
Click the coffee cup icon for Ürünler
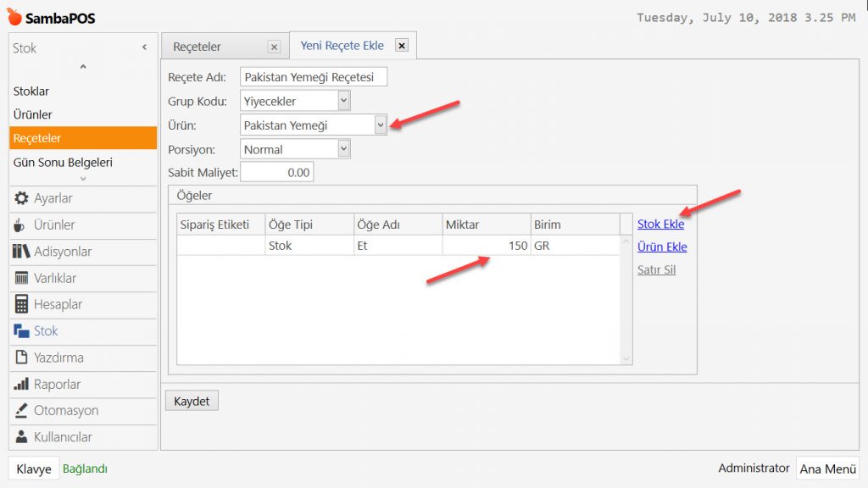(x=21, y=225)
